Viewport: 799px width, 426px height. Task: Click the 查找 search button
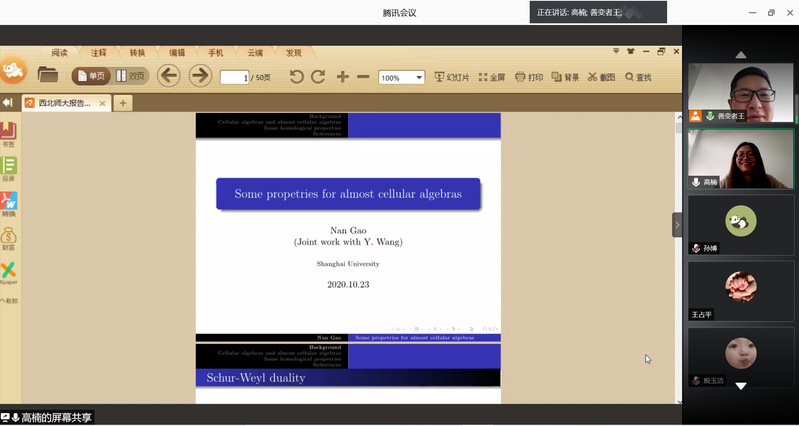point(638,77)
